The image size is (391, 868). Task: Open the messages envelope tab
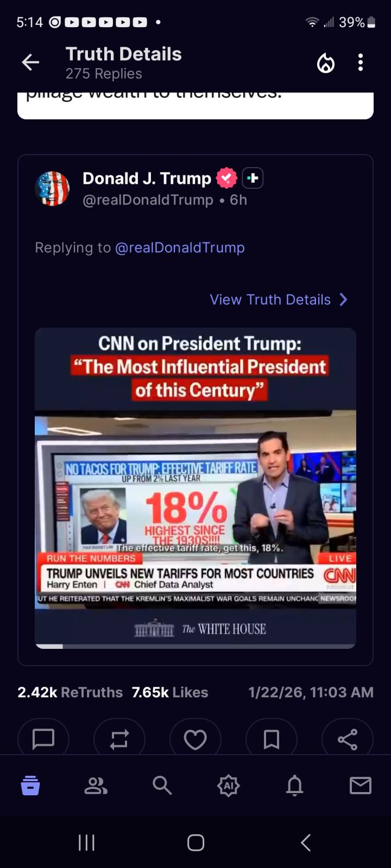pos(361,785)
